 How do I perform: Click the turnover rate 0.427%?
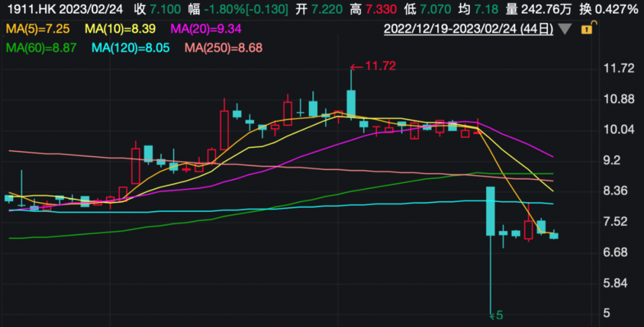pyautogui.click(x=617, y=9)
